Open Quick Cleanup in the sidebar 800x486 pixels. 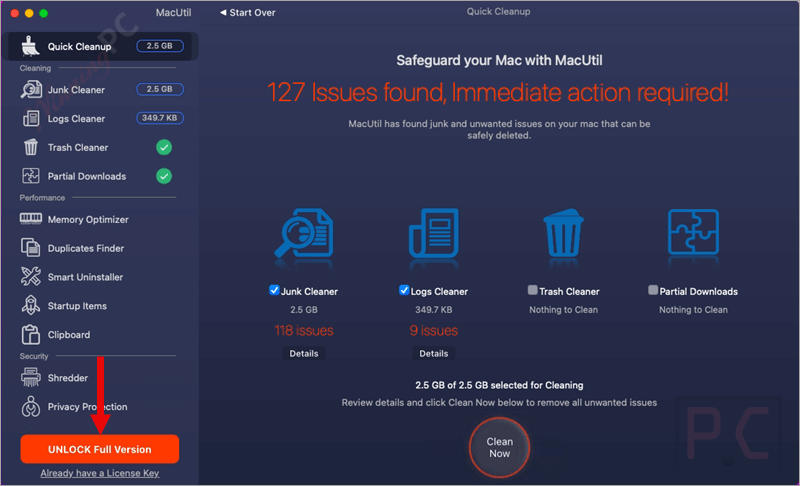coord(100,46)
